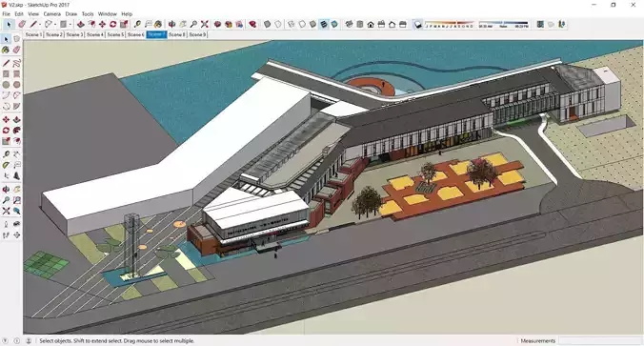Click Orbit in the top toolbar
644x346 pixels.
(171, 24)
